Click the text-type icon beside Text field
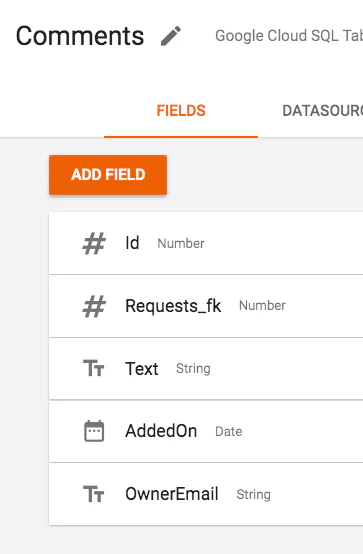This screenshot has height=554, width=363. [x=94, y=368]
